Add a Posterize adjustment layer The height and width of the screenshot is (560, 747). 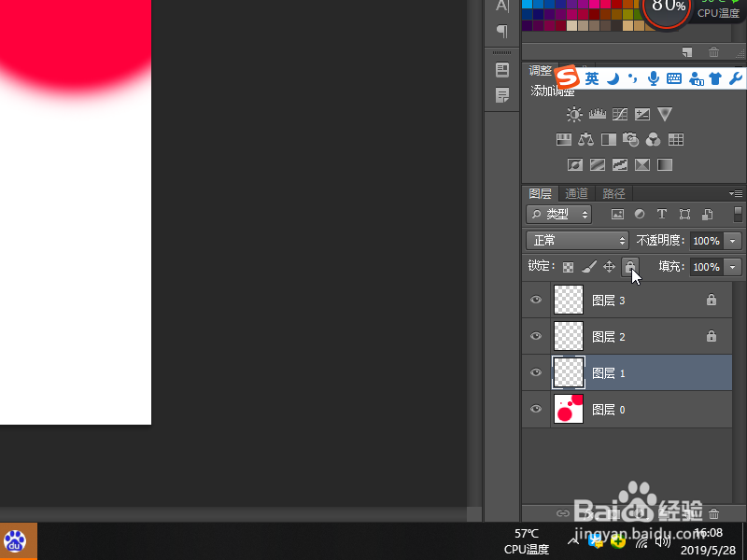pyautogui.click(x=598, y=165)
